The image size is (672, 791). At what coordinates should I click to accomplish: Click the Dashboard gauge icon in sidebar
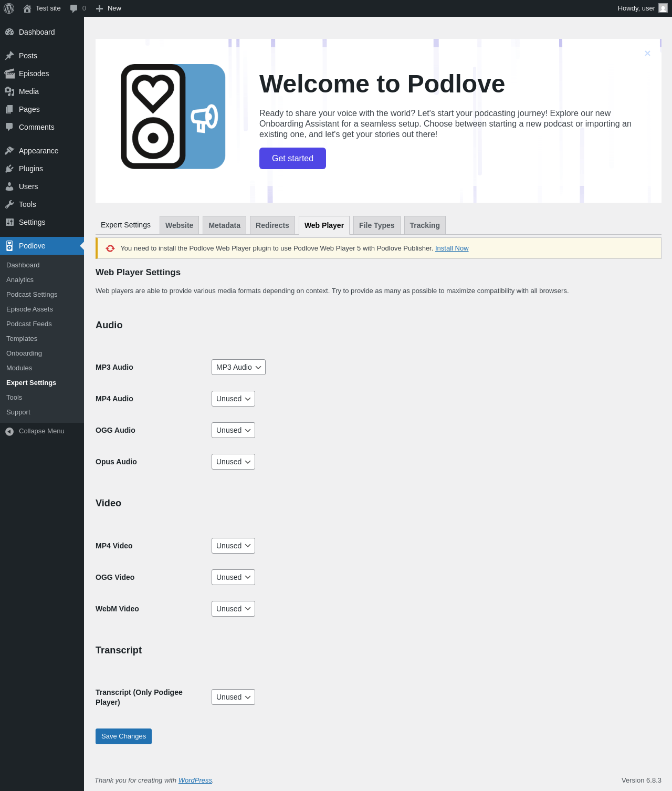9,32
